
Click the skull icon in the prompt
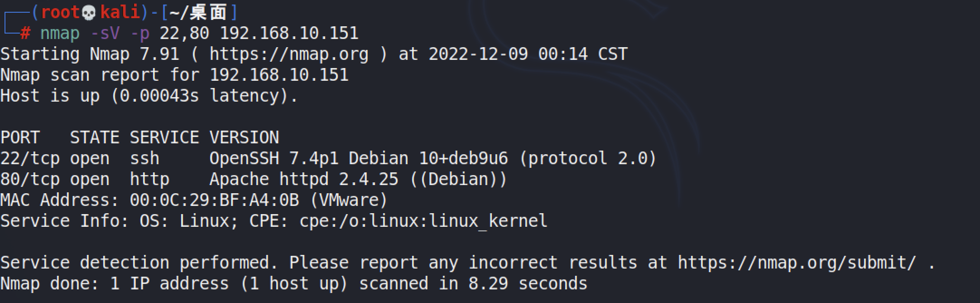[x=89, y=13]
